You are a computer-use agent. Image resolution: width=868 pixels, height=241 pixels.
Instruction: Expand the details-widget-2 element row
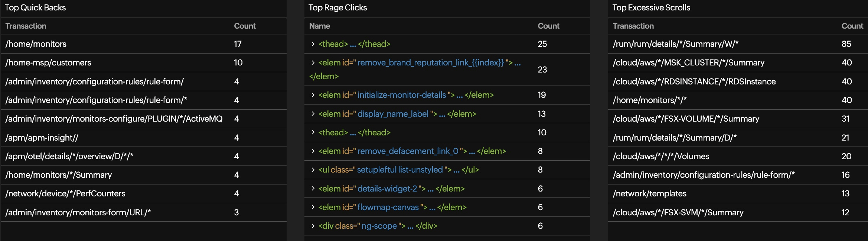pos(313,189)
